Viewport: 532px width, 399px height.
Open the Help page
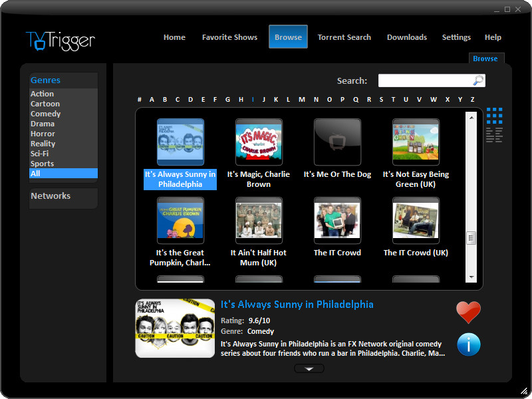[x=493, y=37]
